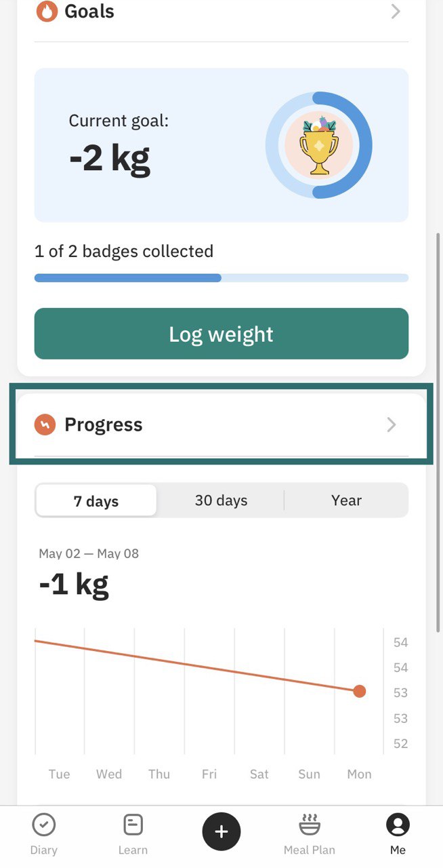Open the Diary checkmark icon
Screen dimensions: 443x868
click(44, 825)
